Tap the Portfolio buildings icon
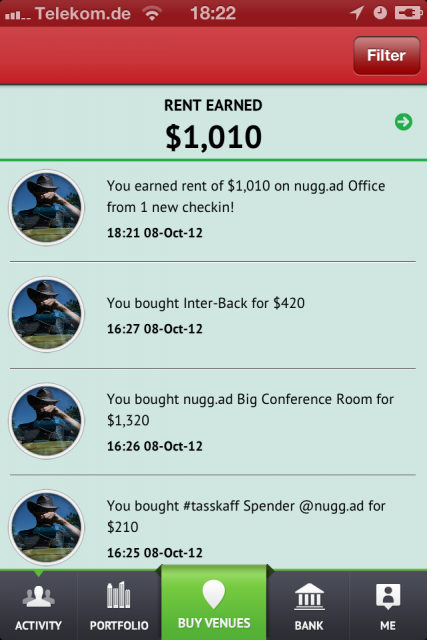This screenshot has height=640, width=427. 118,595
